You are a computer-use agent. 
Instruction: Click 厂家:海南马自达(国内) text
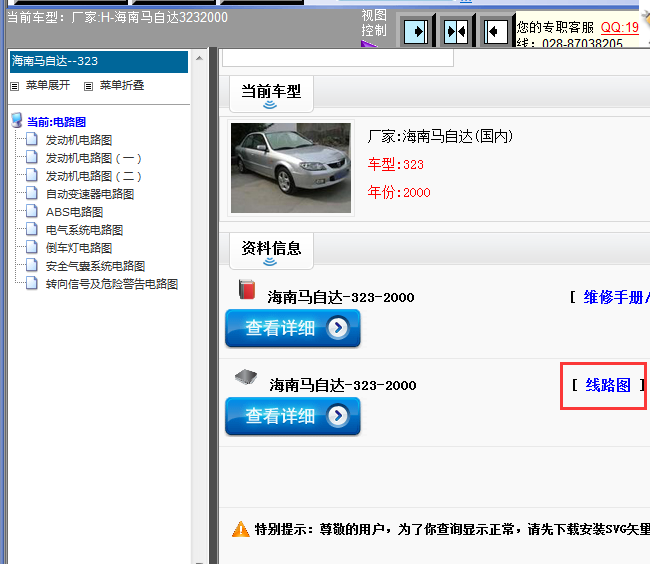(x=440, y=136)
